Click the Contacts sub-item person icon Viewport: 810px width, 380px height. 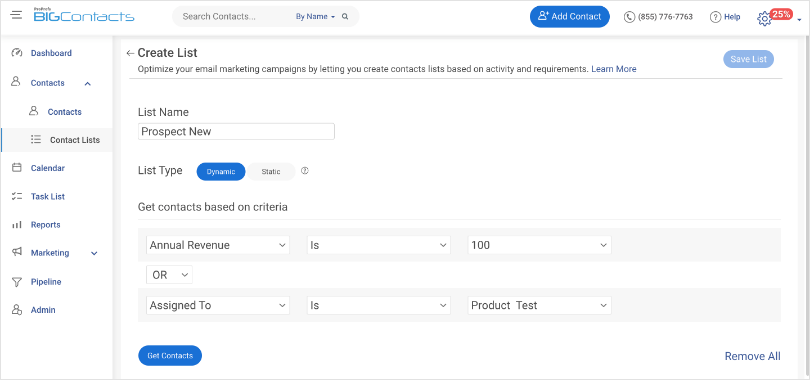34,111
